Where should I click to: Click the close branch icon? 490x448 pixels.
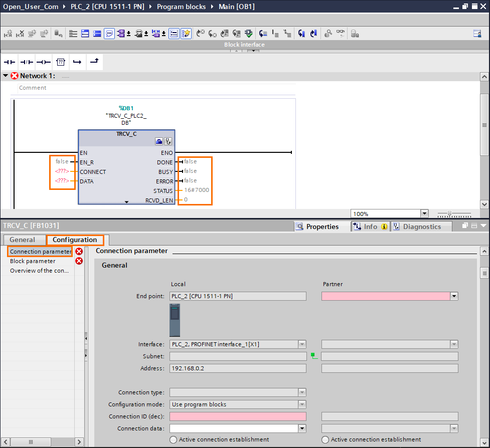[x=94, y=62]
